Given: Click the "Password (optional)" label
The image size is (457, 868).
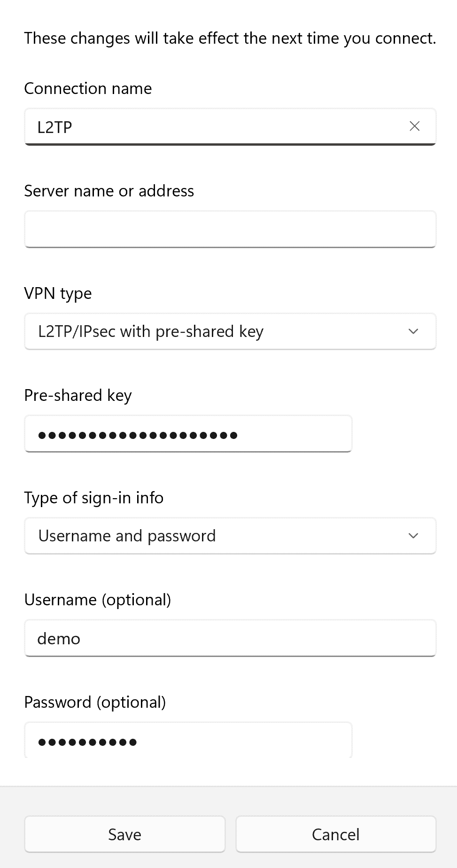Looking at the screenshot, I should 95,703.
